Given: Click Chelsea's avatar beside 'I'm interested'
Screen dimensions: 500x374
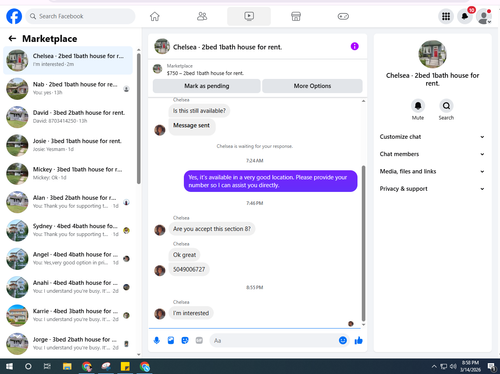Looking at the screenshot, I should click(x=160, y=314).
